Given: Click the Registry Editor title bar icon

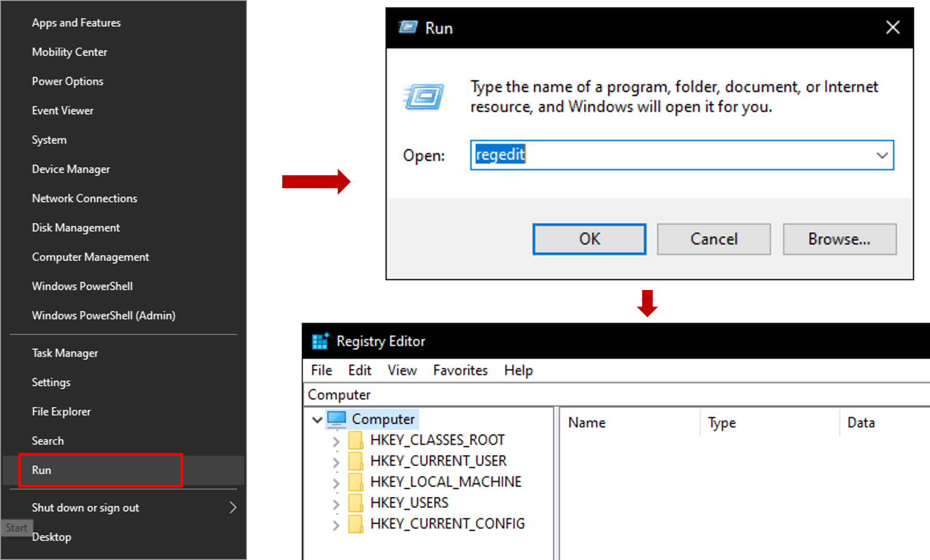Looking at the screenshot, I should [x=320, y=341].
